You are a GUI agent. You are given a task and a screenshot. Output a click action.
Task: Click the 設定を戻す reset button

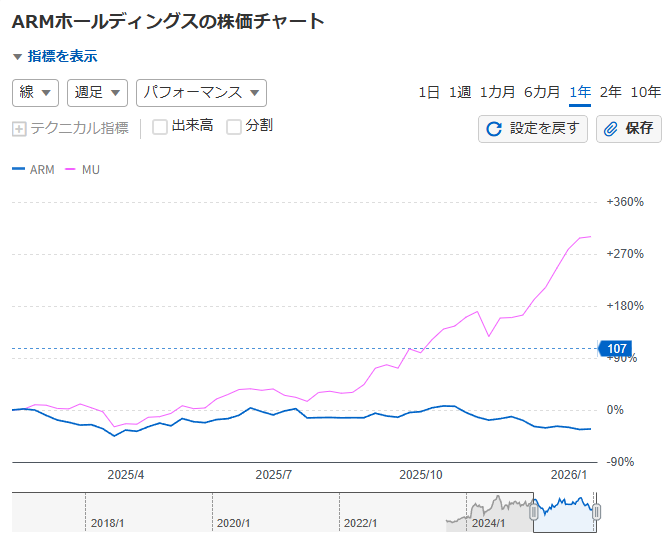(x=533, y=129)
